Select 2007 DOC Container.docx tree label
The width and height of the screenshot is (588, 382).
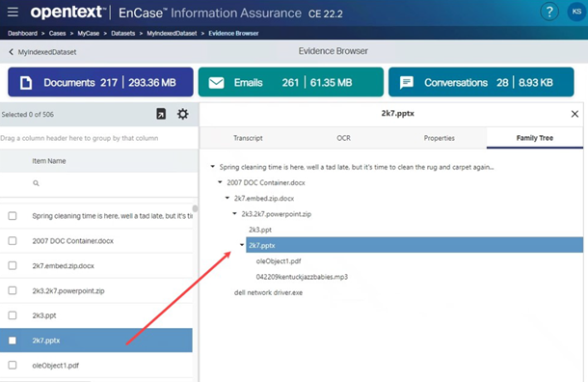(266, 182)
